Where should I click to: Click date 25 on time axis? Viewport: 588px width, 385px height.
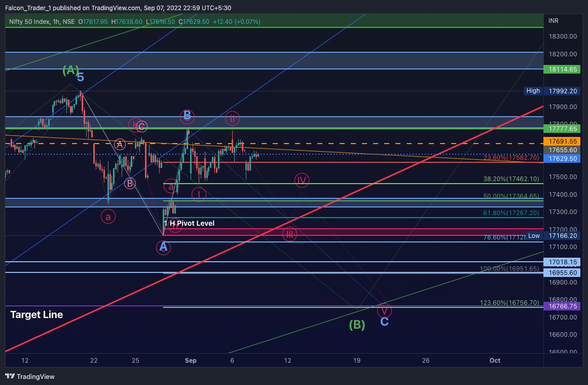click(135, 361)
